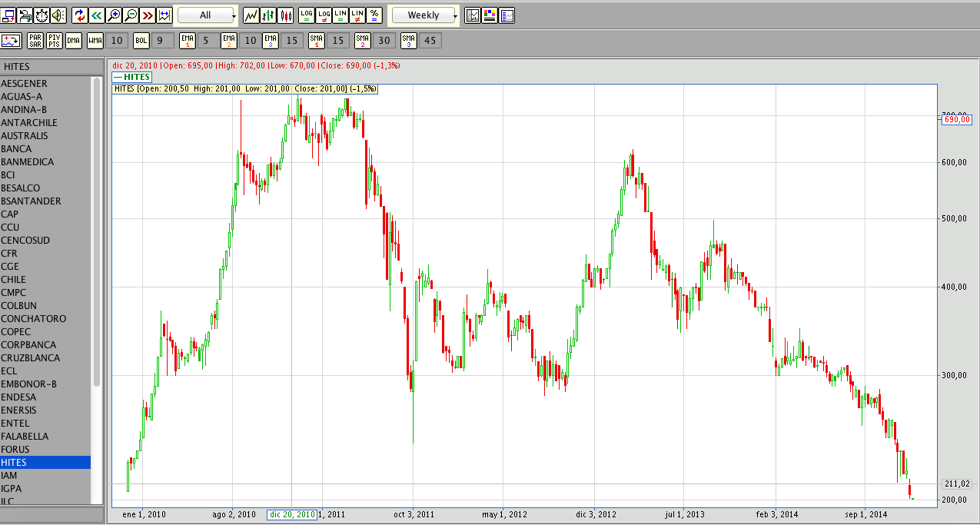Select the OHLC bar chart icon
980x525 pixels.
click(x=268, y=15)
